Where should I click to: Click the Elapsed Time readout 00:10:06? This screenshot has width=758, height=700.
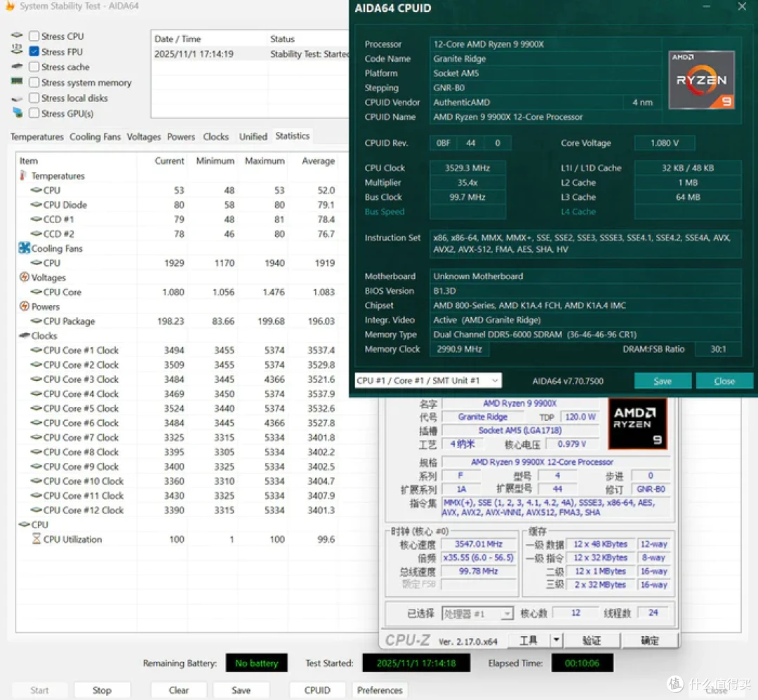(582, 663)
